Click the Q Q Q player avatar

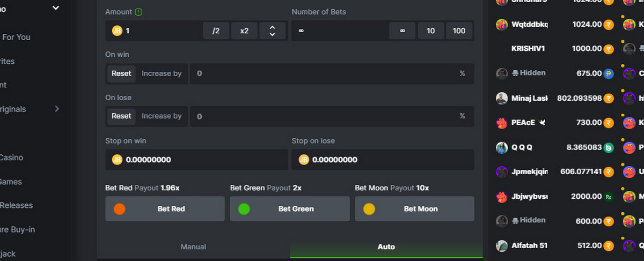pos(502,147)
